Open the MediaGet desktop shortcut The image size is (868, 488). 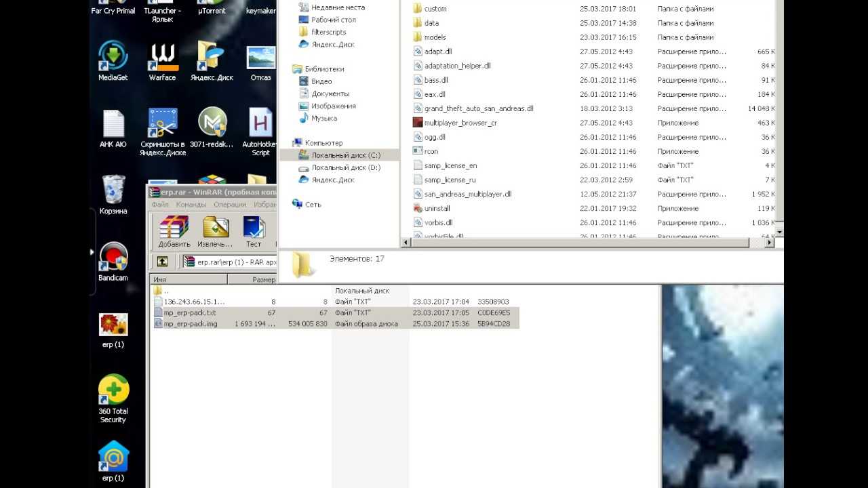(113, 61)
